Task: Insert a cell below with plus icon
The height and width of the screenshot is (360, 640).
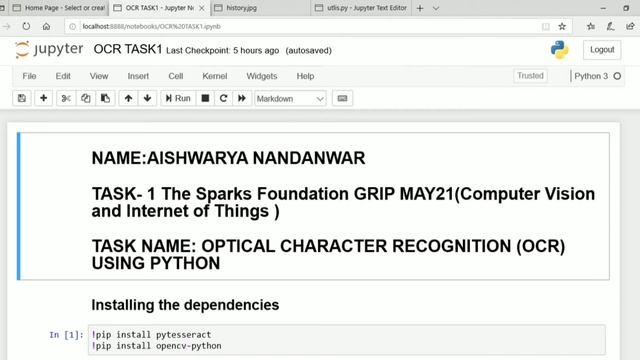Action: pos(43,98)
